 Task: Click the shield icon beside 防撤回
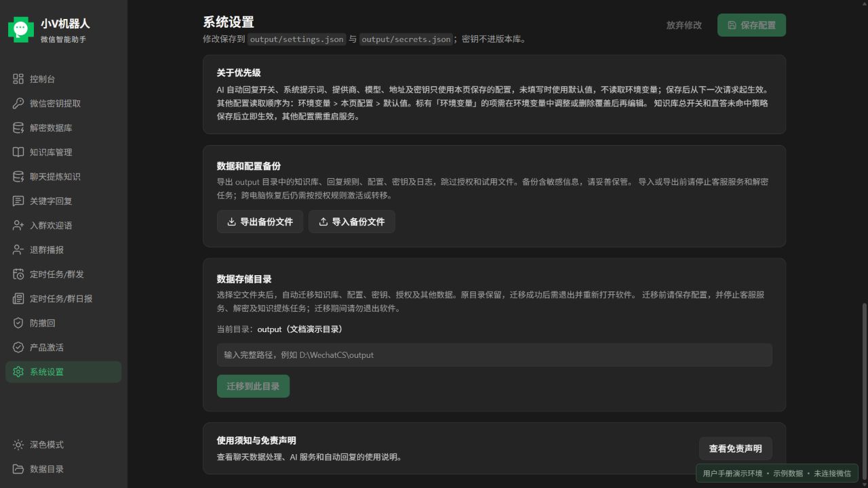18,323
